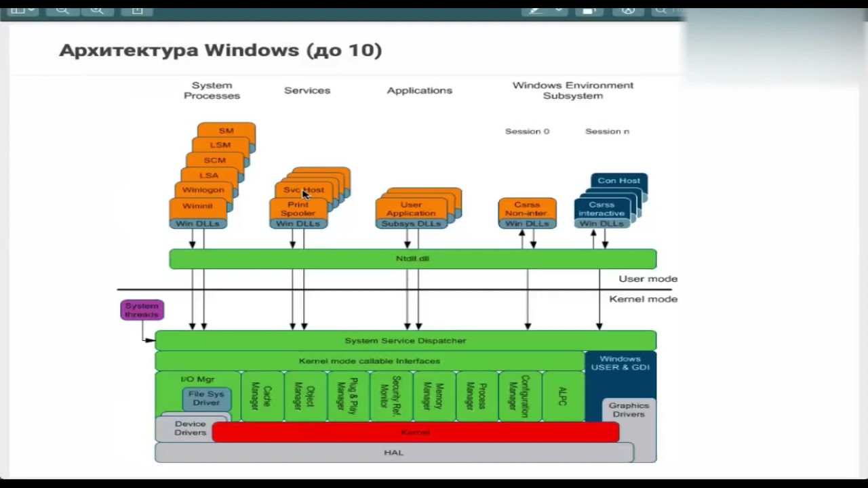
Task: Click the "LSA" process box
Action: click(209, 175)
